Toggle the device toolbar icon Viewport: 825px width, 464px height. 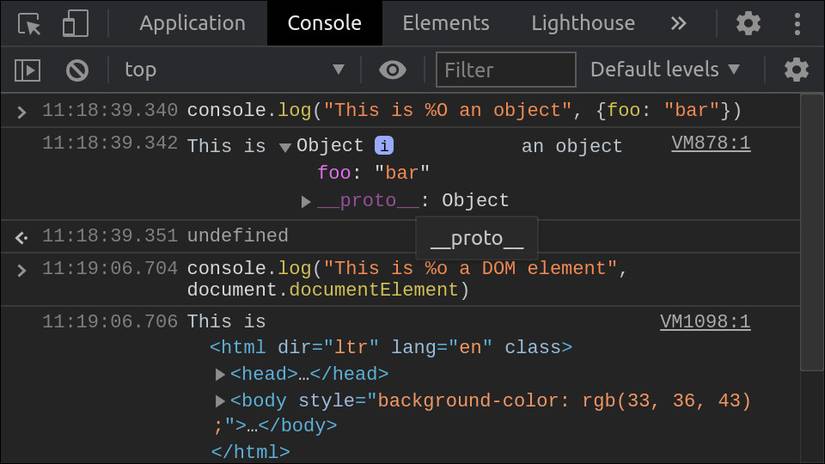(x=76, y=23)
